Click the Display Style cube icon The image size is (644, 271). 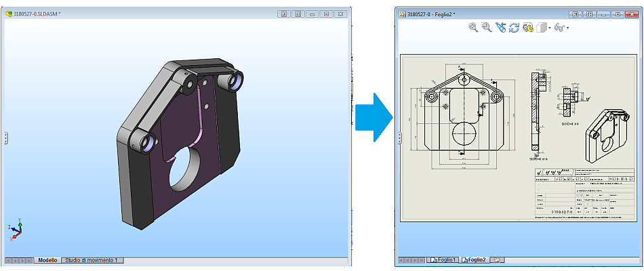coord(542,28)
